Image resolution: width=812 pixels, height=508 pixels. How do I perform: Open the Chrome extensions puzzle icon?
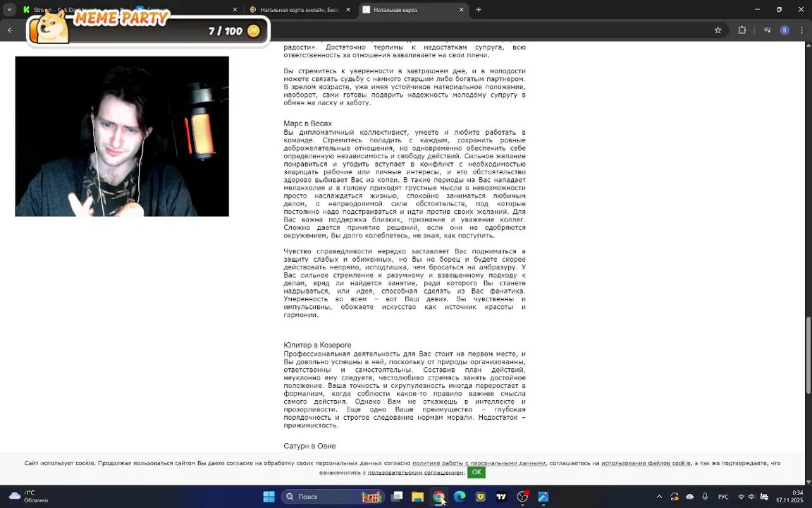(742, 30)
